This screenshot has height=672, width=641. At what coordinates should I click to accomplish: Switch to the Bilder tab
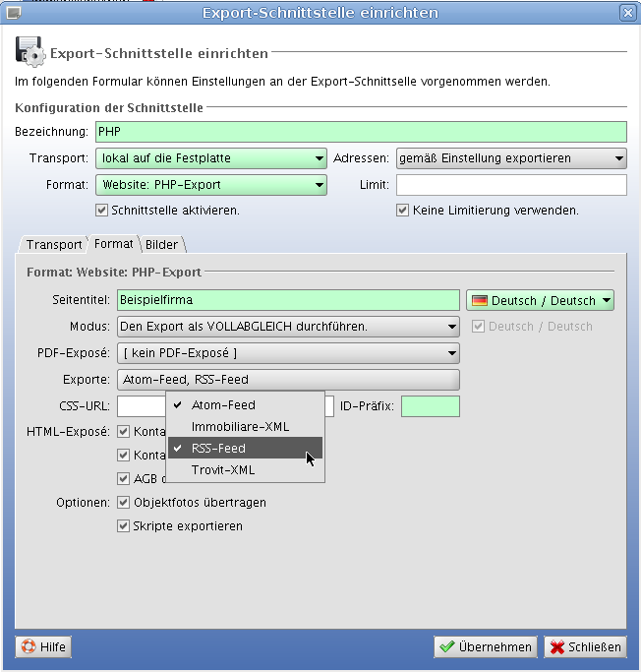pyautogui.click(x=162, y=244)
